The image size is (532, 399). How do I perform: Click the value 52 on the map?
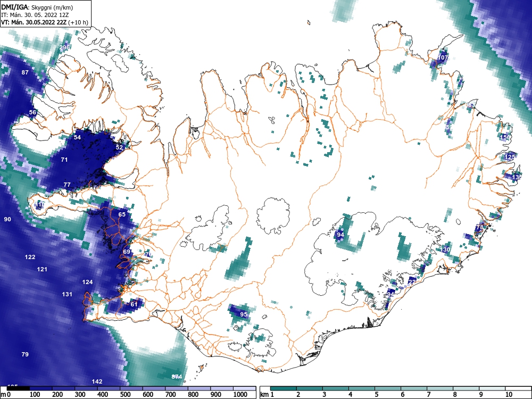click(119, 147)
